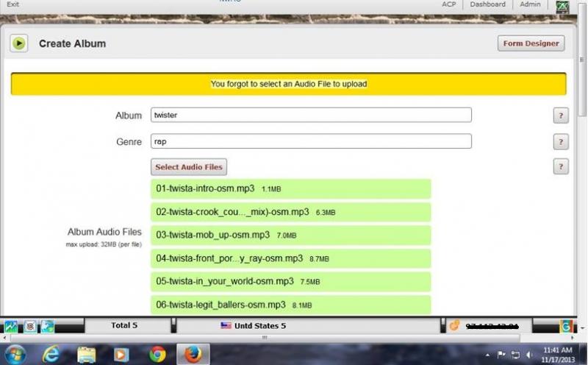The image size is (588, 365).
Task: Open the ACP menu item
Action: (449, 4)
